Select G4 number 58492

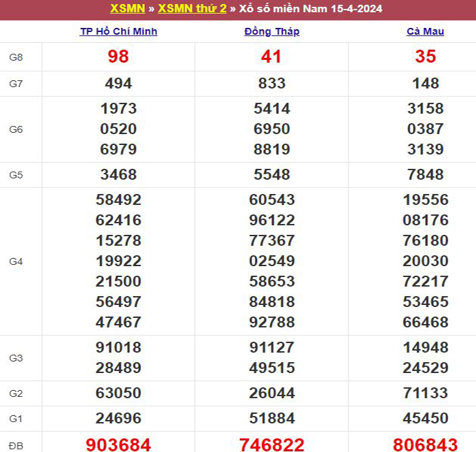[118, 199]
